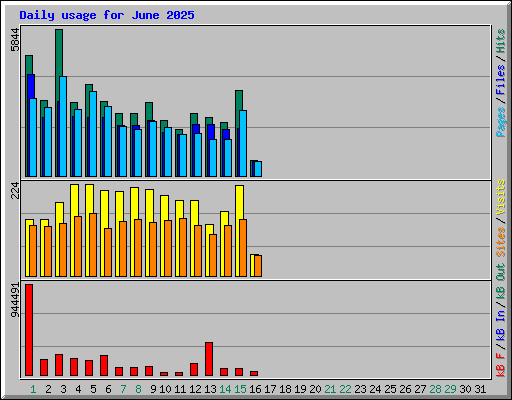Click the 'Pages' legend label
This screenshot has width=512, height=400.
tap(501, 122)
